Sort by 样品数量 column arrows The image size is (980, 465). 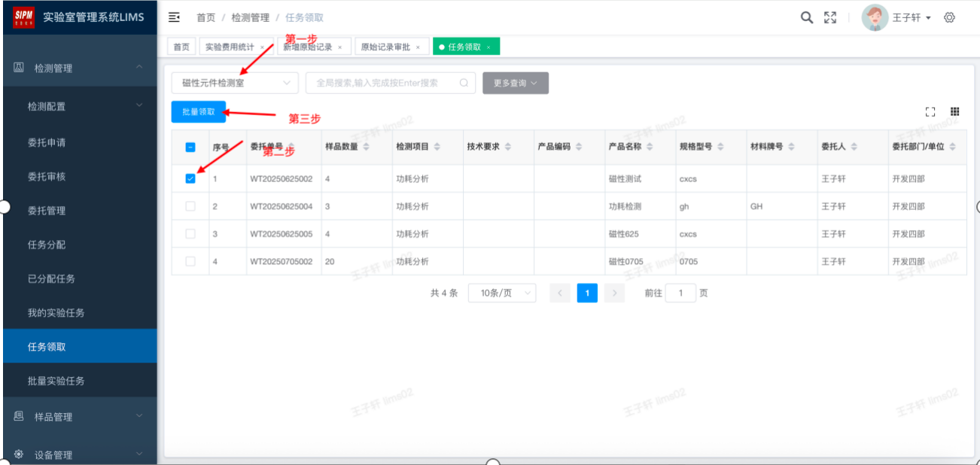tap(367, 147)
